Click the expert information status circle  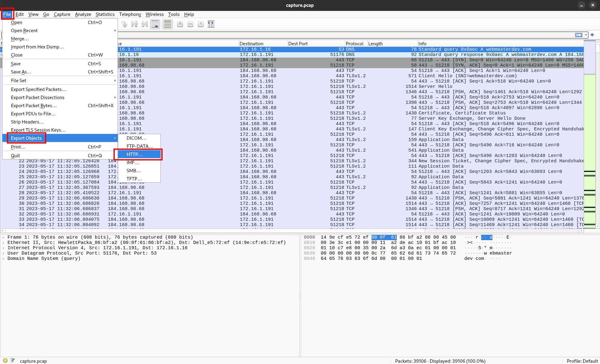(x=5, y=361)
